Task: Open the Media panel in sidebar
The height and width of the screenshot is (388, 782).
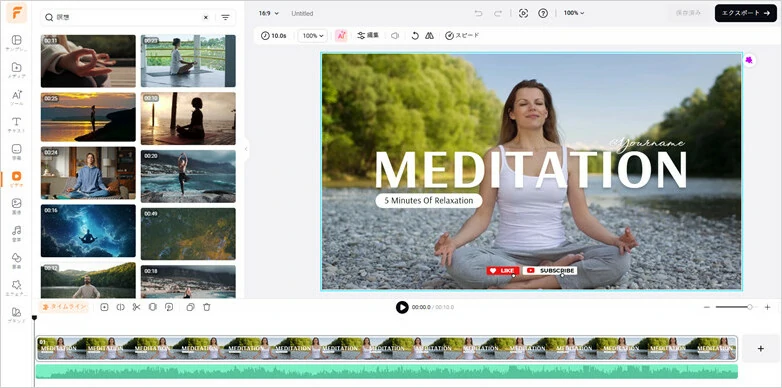Action: (16, 70)
